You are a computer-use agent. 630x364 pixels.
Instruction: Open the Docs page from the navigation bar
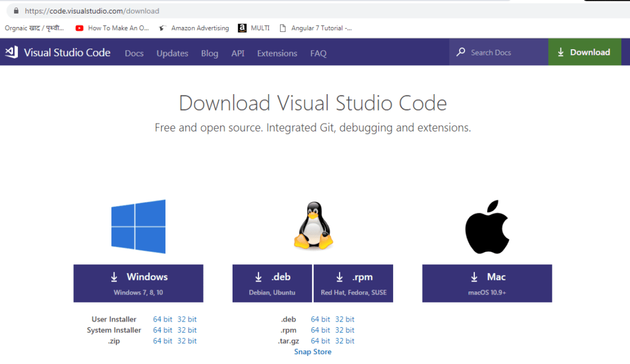point(134,53)
